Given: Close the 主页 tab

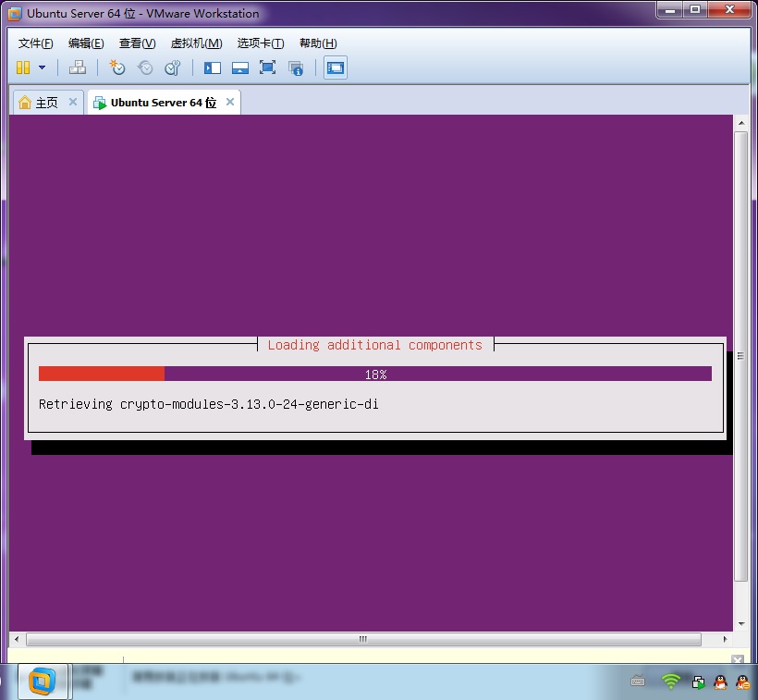Looking at the screenshot, I should (72, 102).
